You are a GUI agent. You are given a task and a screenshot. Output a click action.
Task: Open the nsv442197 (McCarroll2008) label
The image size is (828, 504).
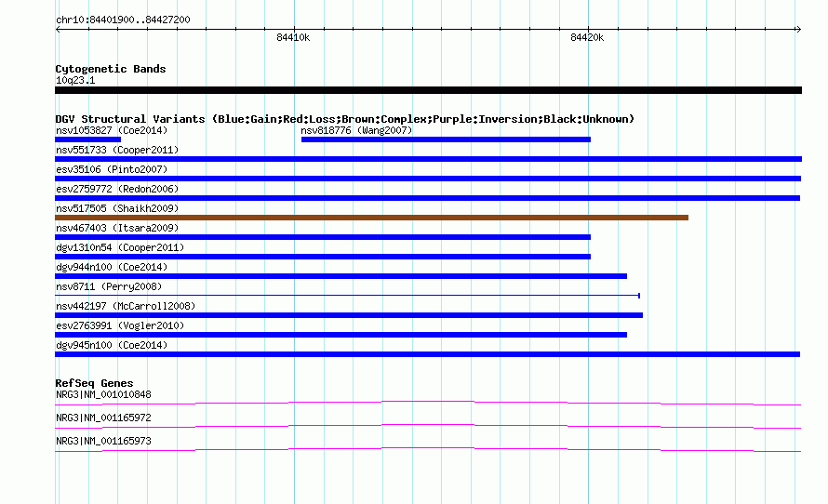click(126, 306)
